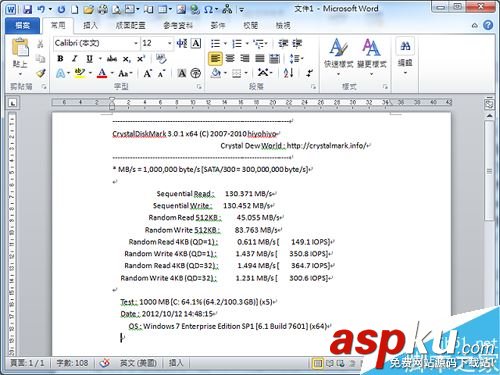Toggle Bold formatting
Screen dimensions: 500x375
coord(60,59)
